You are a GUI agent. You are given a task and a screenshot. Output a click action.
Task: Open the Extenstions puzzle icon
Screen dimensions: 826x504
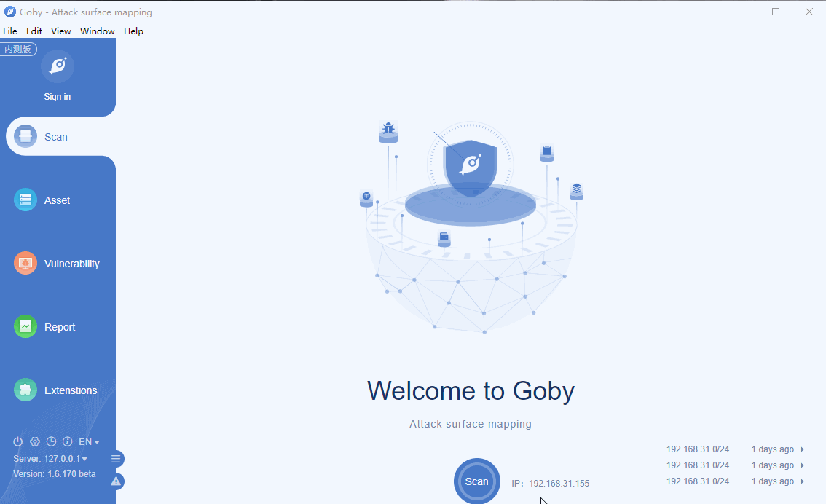point(25,390)
